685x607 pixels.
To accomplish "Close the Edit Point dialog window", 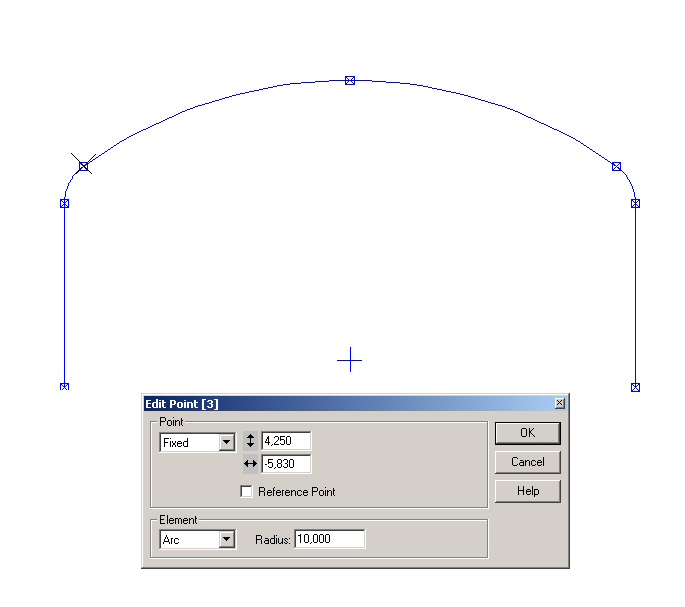I will tap(560, 403).
